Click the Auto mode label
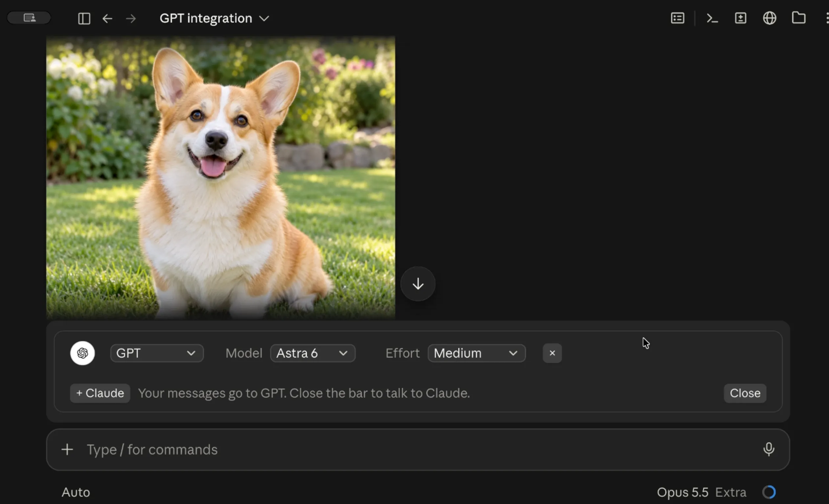Viewport: 829px width, 504px height. pos(76,492)
